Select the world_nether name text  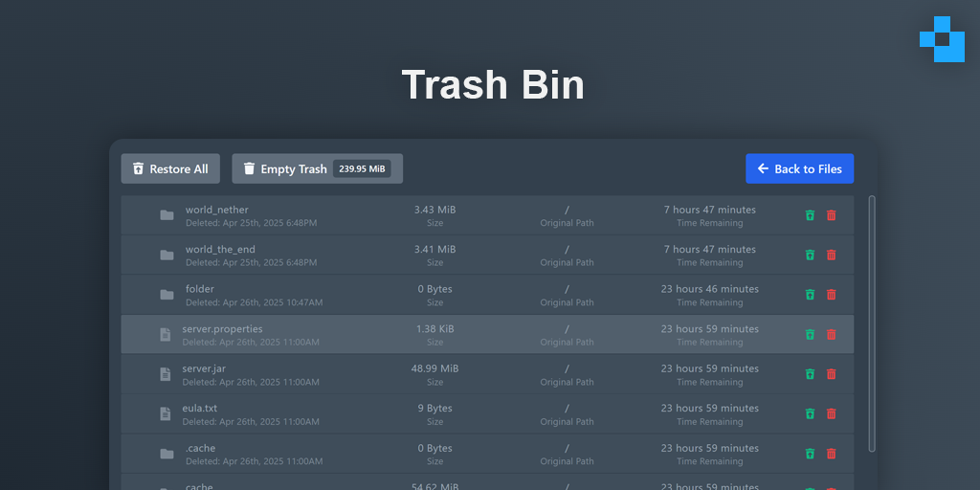click(217, 210)
